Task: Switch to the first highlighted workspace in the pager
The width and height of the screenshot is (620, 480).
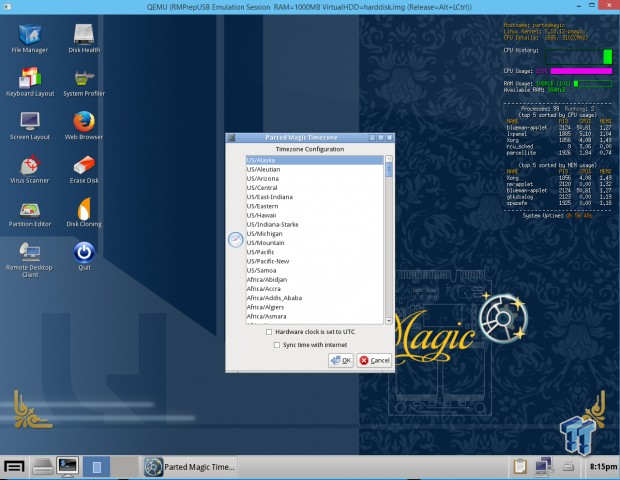Action: coord(96,467)
